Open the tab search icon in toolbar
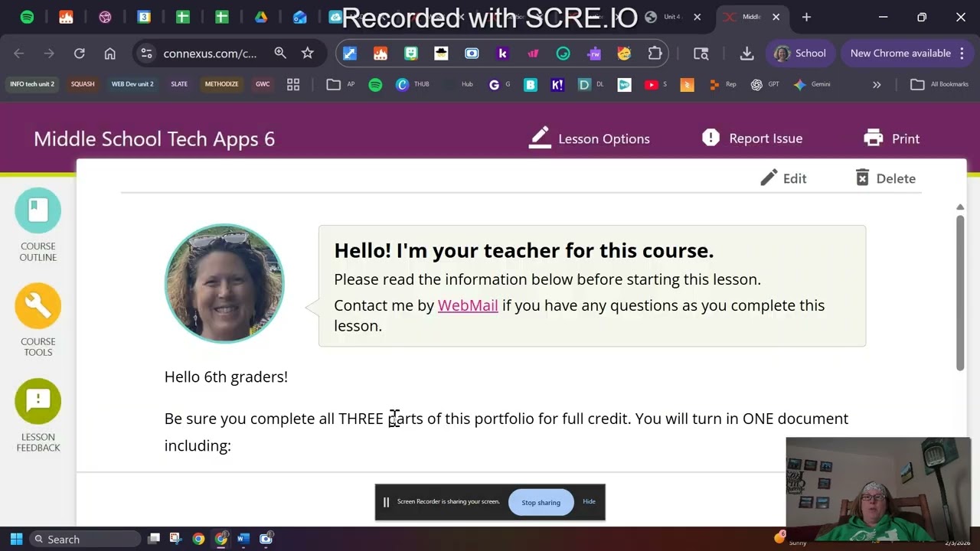 click(701, 54)
